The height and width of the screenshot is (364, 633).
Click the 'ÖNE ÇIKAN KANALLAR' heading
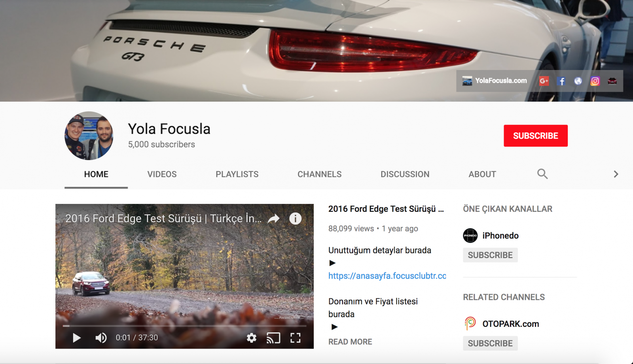tap(508, 209)
